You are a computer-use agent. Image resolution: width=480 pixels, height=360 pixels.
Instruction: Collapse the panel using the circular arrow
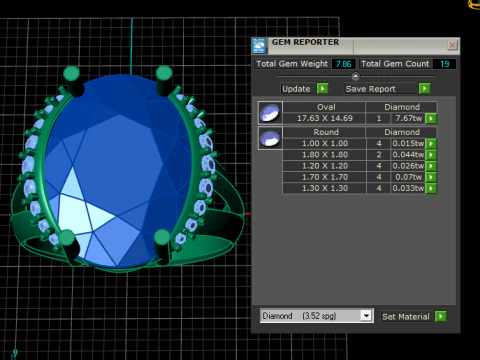355,77
